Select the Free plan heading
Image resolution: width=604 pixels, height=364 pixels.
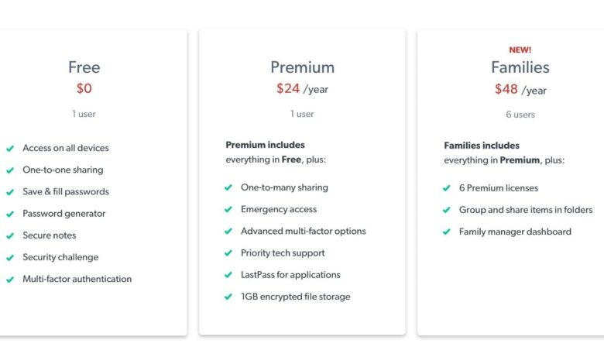[x=84, y=67]
